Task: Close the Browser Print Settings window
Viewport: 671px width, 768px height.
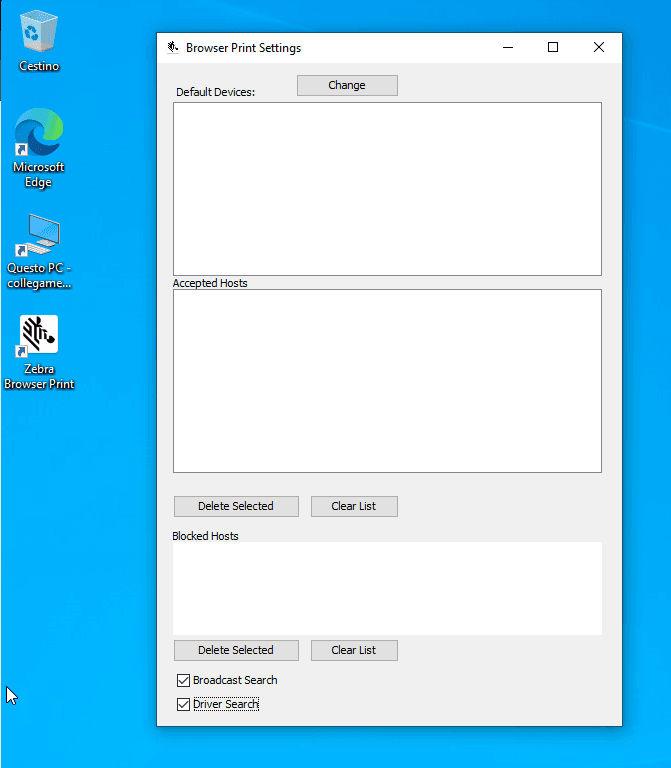Action: click(599, 47)
